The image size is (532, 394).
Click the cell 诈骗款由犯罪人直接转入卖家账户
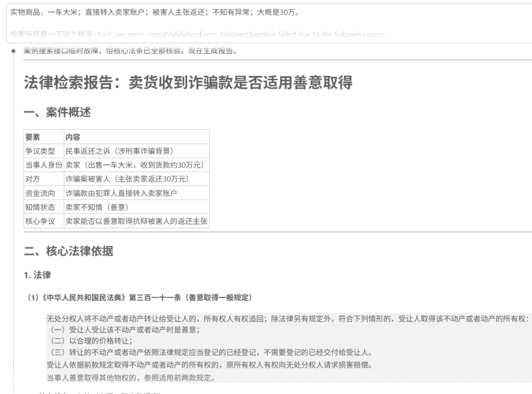tap(137, 193)
